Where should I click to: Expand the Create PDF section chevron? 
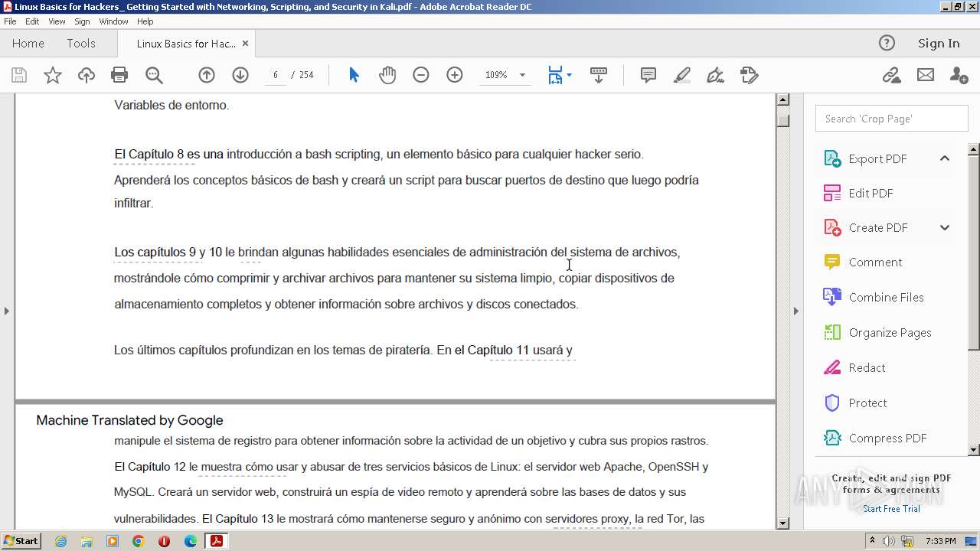coord(945,227)
